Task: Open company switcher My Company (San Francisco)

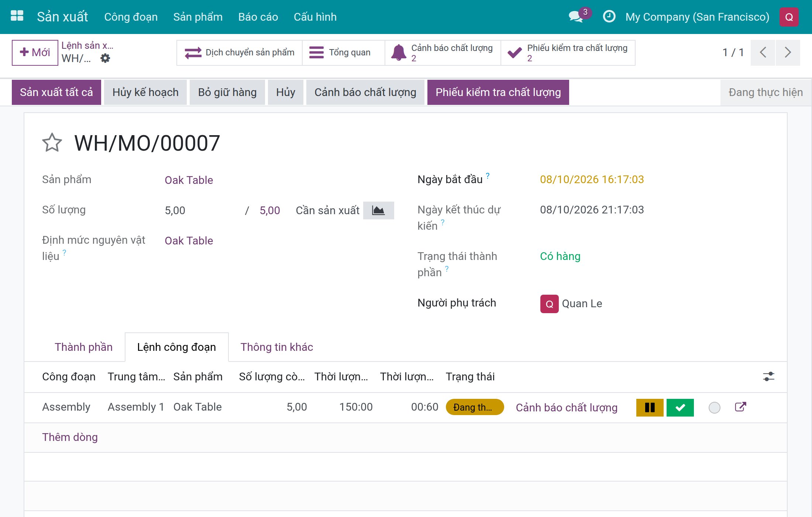Action: tap(697, 17)
